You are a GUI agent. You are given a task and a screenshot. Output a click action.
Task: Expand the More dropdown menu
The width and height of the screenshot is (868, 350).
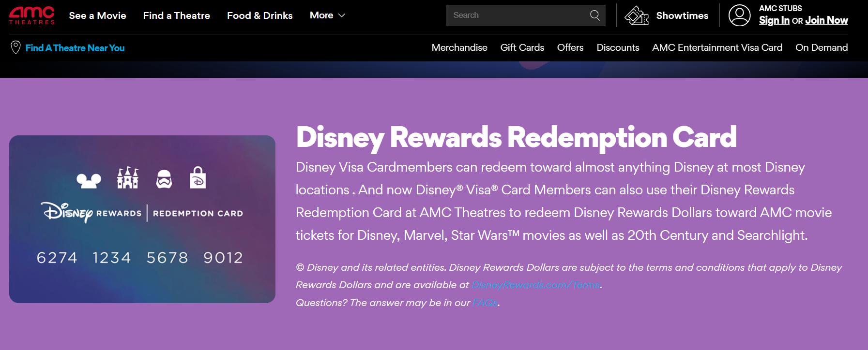click(327, 15)
